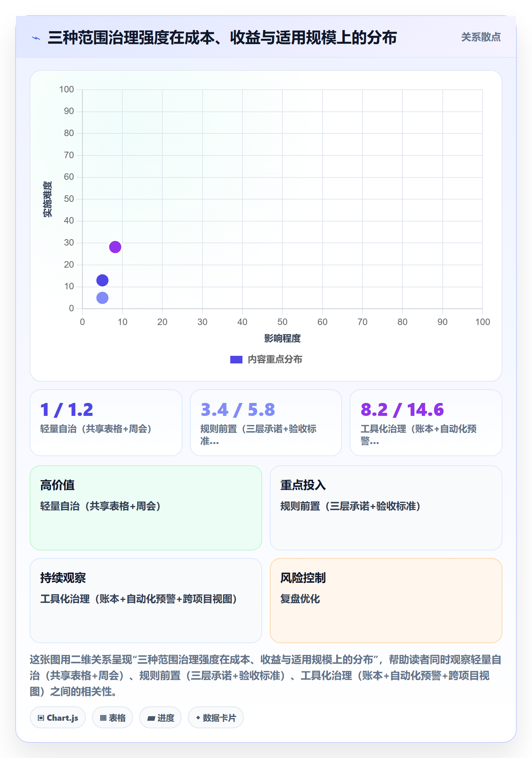Click the 影响程度 x-axis title
532x758 pixels.
[x=282, y=339]
